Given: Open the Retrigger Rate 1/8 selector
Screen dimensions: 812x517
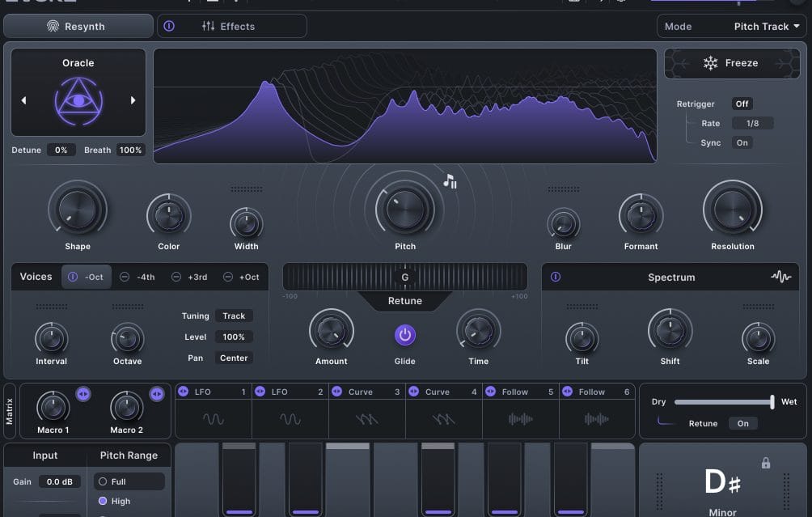Looking at the screenshot, I should (752, 123).
